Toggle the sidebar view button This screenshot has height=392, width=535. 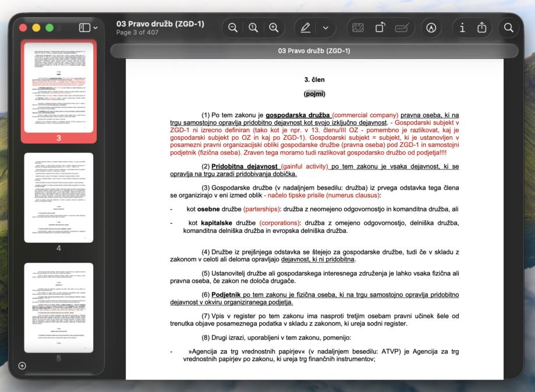(x=84, y=27)
